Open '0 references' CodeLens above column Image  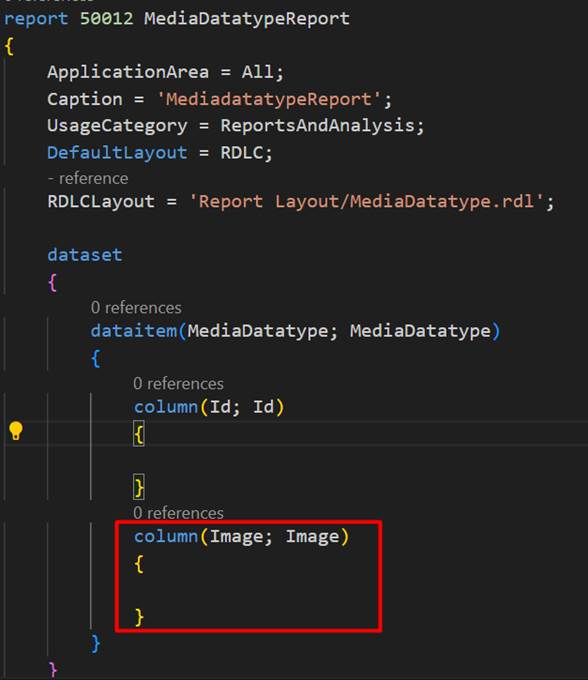(x=178, y=513)
